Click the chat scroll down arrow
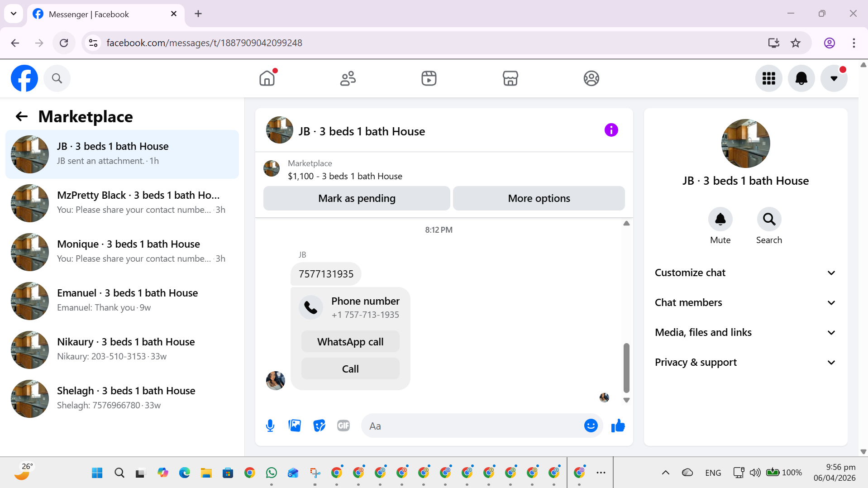868x488 pixels. coord(626,400)
